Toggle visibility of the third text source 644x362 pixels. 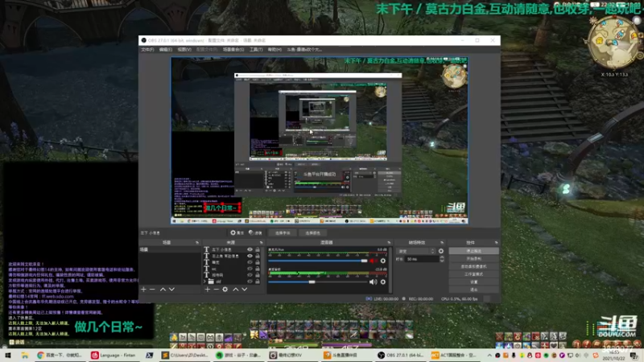click(x=250, y=262)
